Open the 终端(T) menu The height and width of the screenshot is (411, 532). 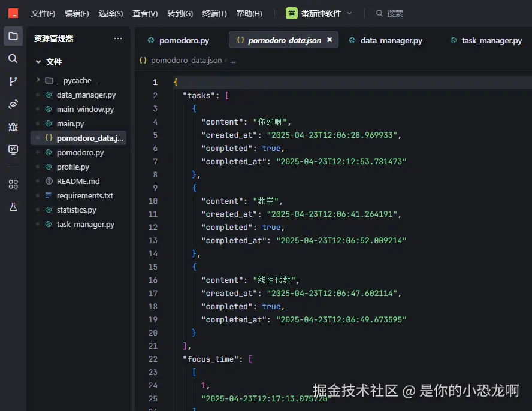click(x=214, y=13)
